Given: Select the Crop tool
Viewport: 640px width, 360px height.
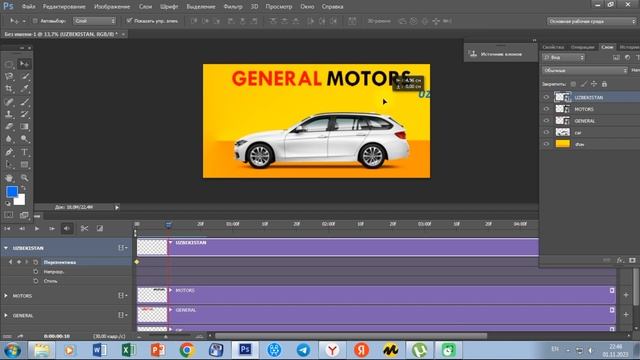Looking at the screenshot, I should [x=9, y=89].
